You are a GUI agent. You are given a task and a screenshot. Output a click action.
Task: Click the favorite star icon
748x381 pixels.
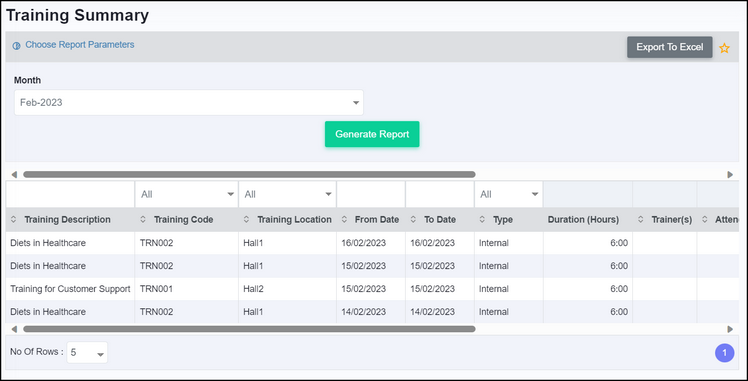724,48
